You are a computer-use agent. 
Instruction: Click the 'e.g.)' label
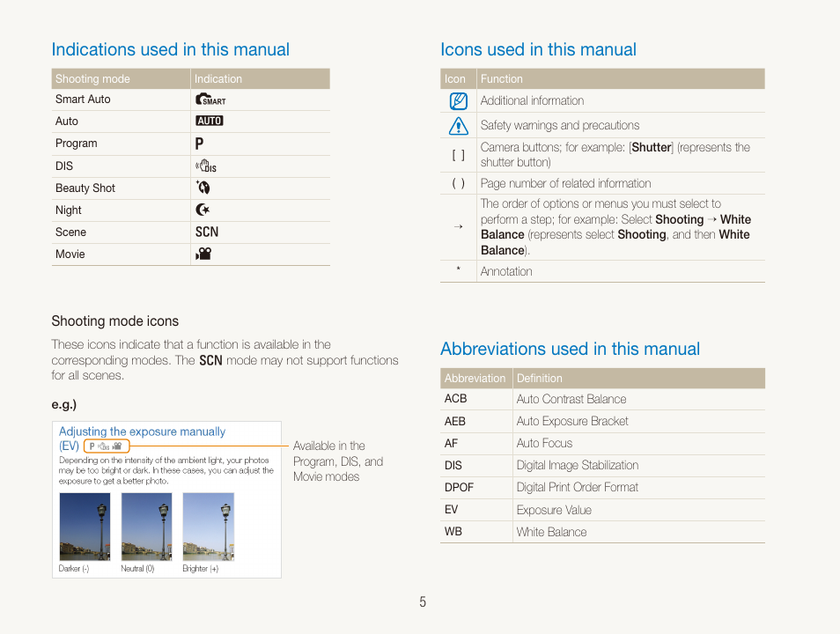click(63, 405)
